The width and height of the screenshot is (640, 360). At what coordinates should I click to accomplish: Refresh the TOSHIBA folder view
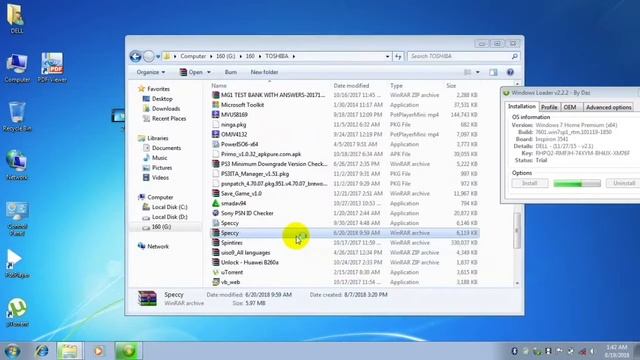coord(398,56)
